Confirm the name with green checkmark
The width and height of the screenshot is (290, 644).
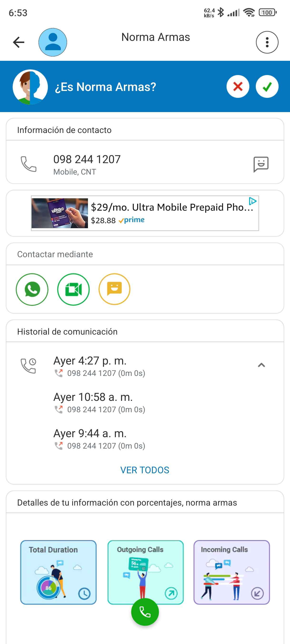[x=267, y=86]
